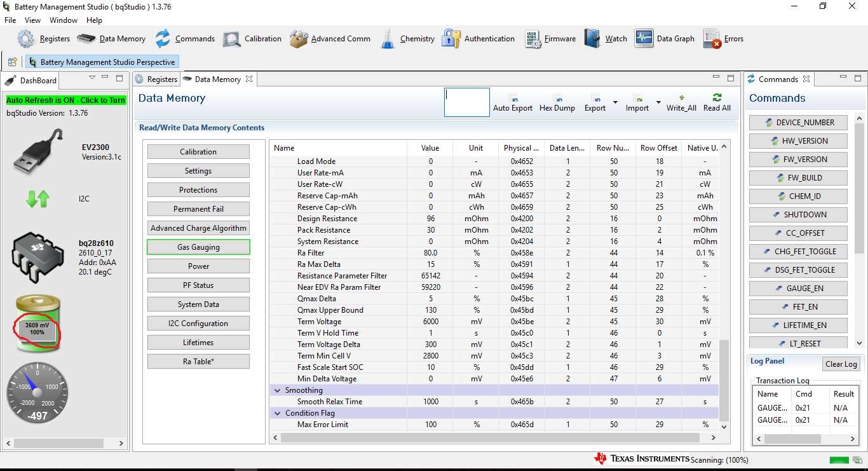The image size is (868, 471).
Task: Click Read All to refresh data memory
Action: coord(717,103)
